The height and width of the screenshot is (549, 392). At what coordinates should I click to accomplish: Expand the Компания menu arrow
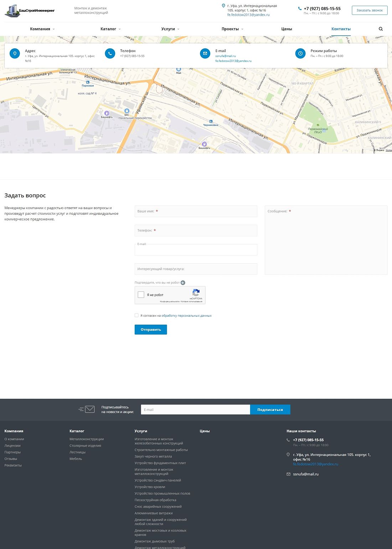tap(54, 29)
